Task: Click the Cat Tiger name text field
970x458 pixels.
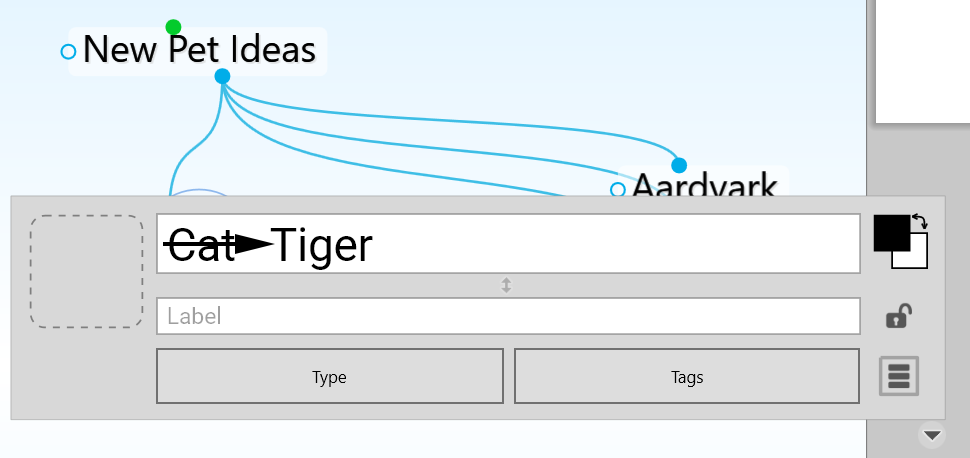Action: pyautogui.click(x=600, y=244)
